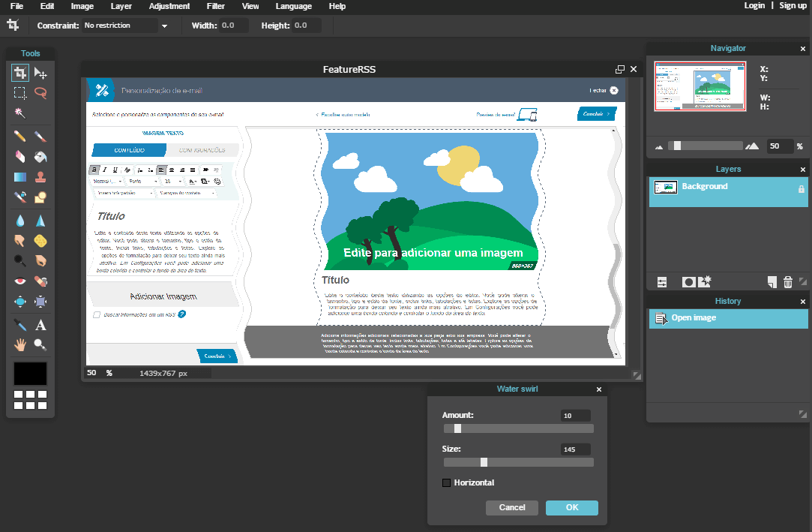Click the Sign up link
Viewport: 812px width, 532px height.
(x=793, y=6)
